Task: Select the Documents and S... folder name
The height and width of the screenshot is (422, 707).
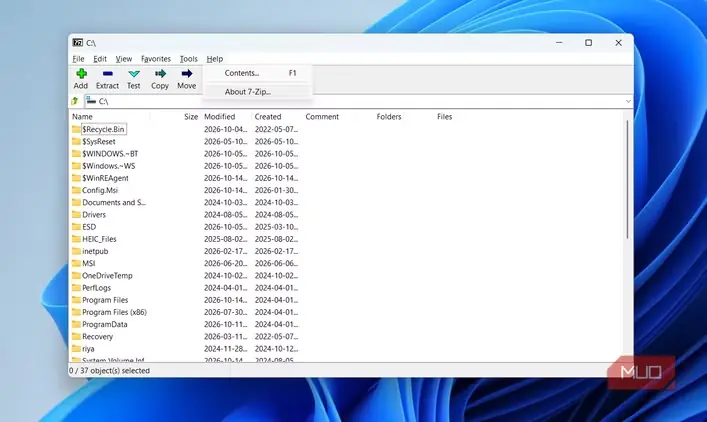Action: tap(114, 202)
